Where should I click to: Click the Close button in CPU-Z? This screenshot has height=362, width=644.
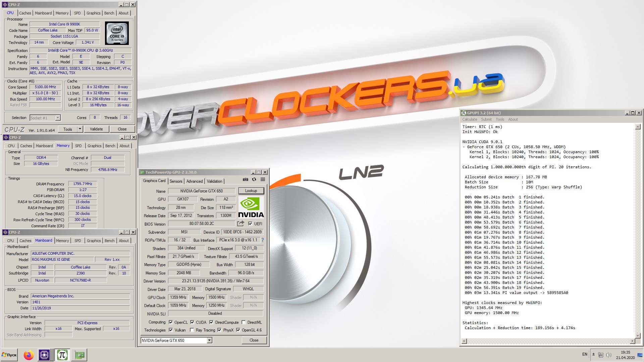coord(122,129)
